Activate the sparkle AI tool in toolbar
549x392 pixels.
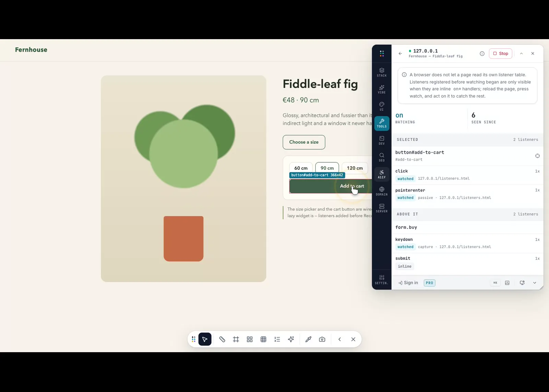(x=291, y=339)
